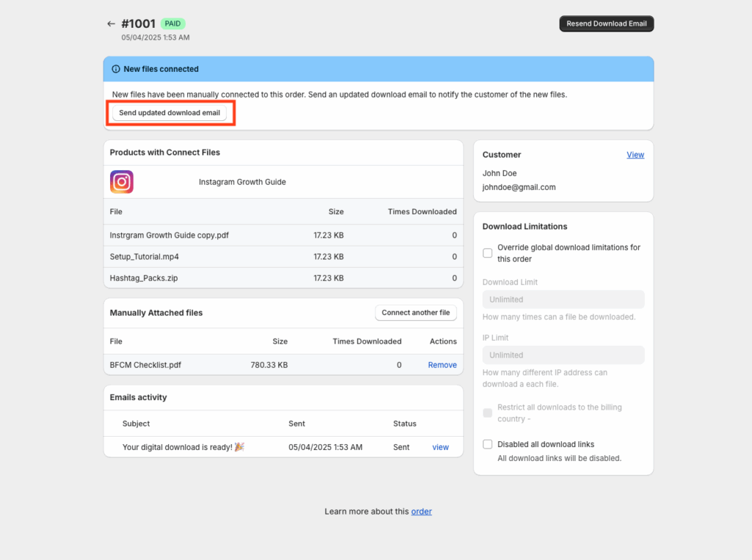This screenshot has height=560, width=752.
Task: Click the PAID status badge
Action: (x=173, y=23)
